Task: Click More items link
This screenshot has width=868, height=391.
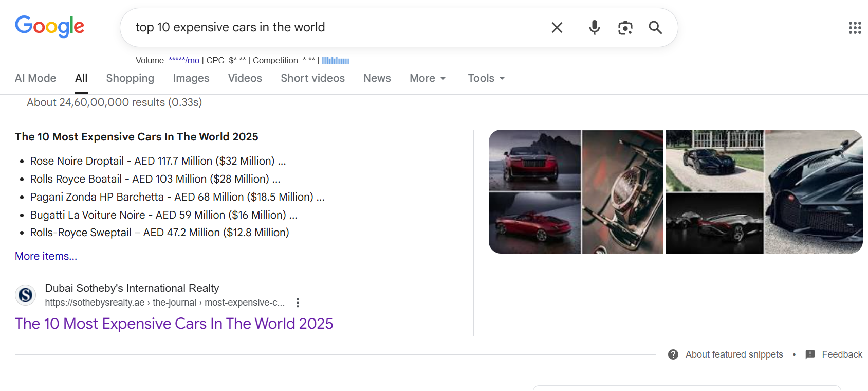Action: (x=46, y=256)
